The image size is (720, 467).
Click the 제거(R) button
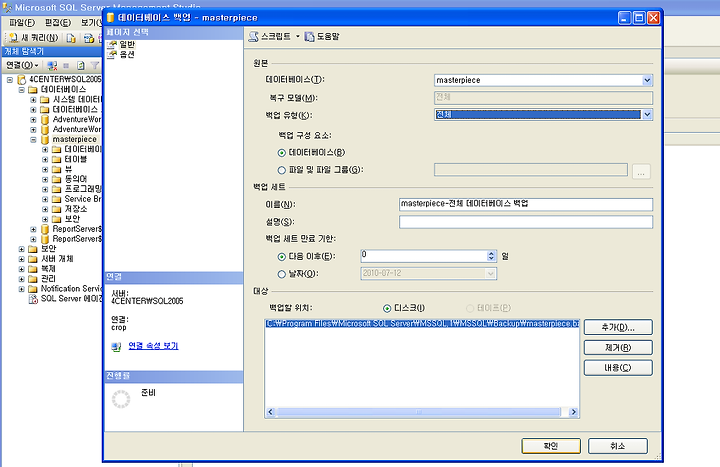click(x=618, y=348)
